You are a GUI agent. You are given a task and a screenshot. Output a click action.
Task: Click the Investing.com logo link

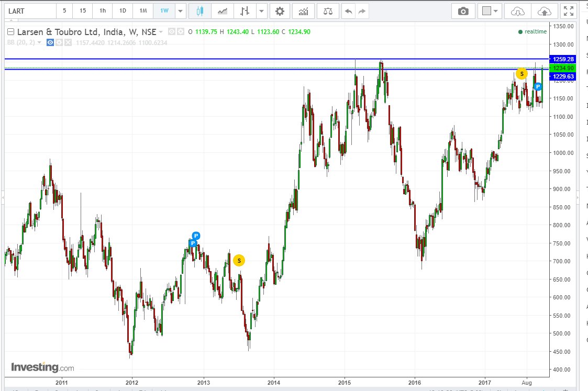pos(42,367)
